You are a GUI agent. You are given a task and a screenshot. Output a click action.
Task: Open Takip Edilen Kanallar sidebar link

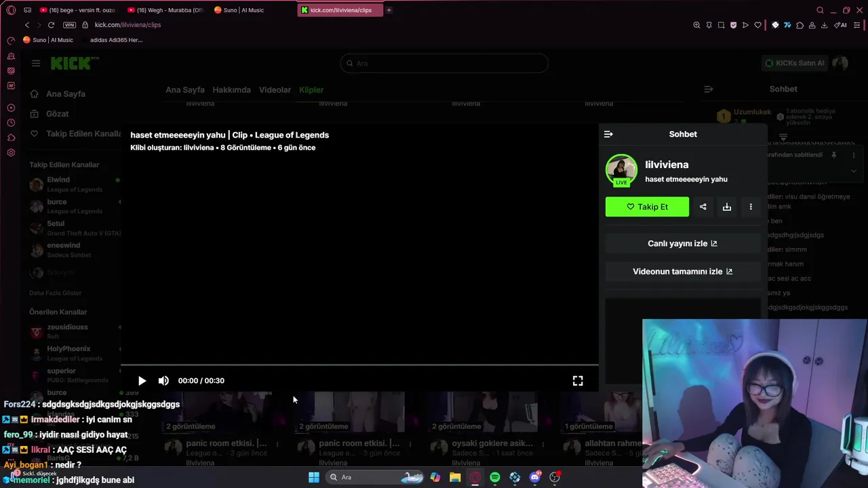tap(77, 134)
